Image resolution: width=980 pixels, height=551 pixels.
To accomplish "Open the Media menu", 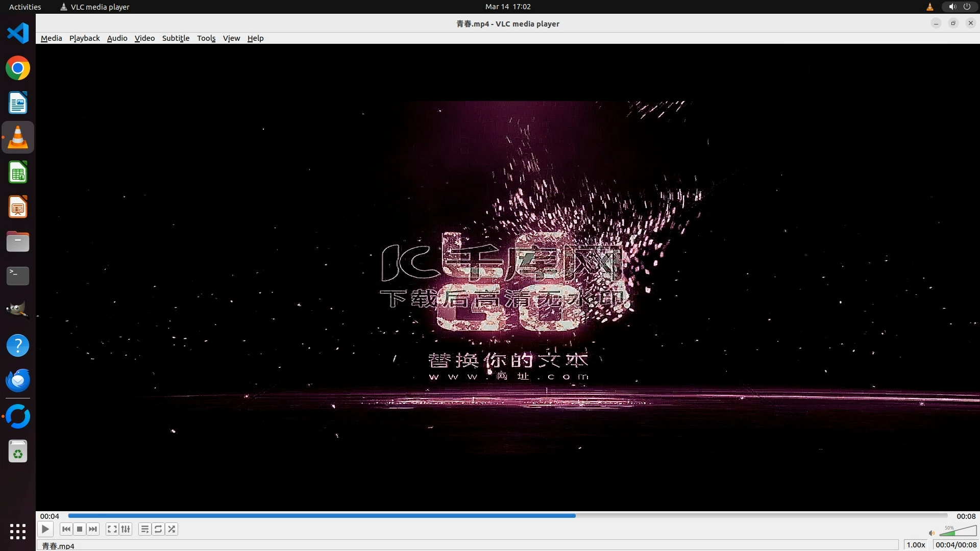I will (51, 38).
